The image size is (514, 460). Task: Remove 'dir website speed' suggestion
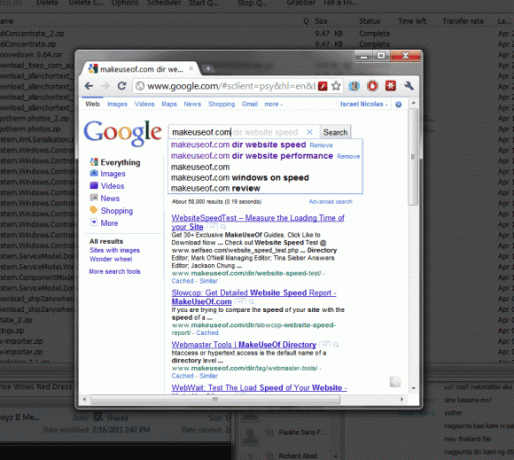[x=321, y=145]
